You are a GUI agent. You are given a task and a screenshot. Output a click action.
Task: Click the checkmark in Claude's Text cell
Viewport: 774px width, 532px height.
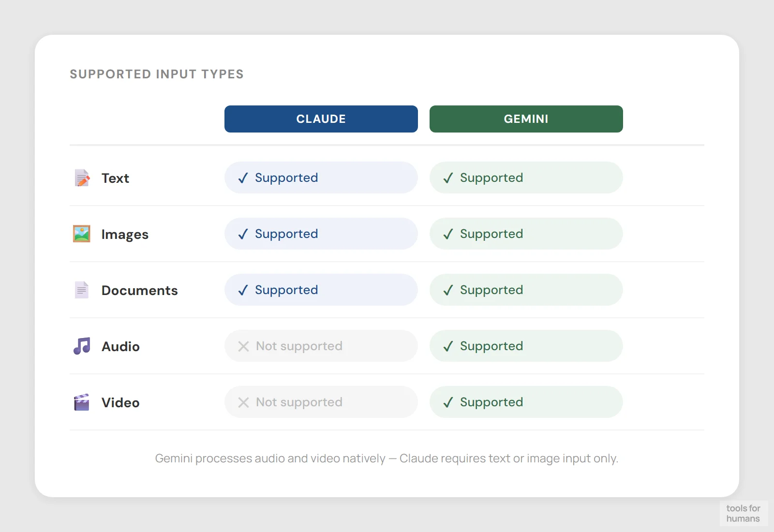click(x=243, y=178)
